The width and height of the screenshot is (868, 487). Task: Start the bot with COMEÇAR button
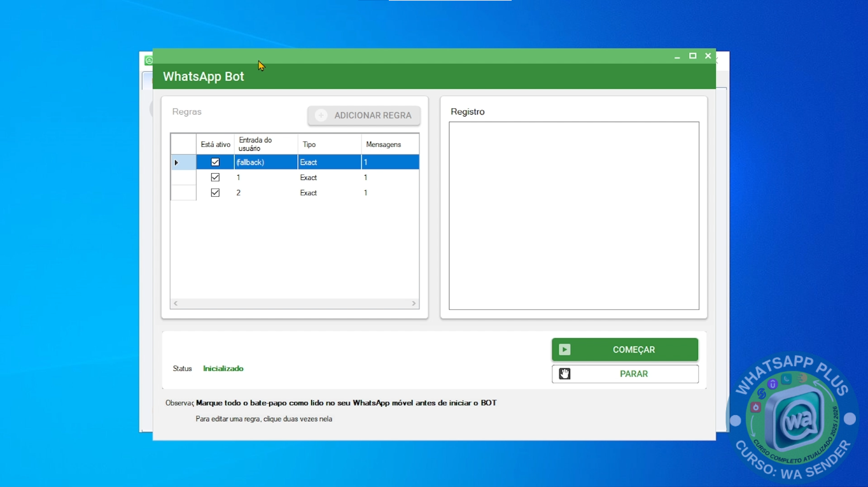(x=625, y=349)
